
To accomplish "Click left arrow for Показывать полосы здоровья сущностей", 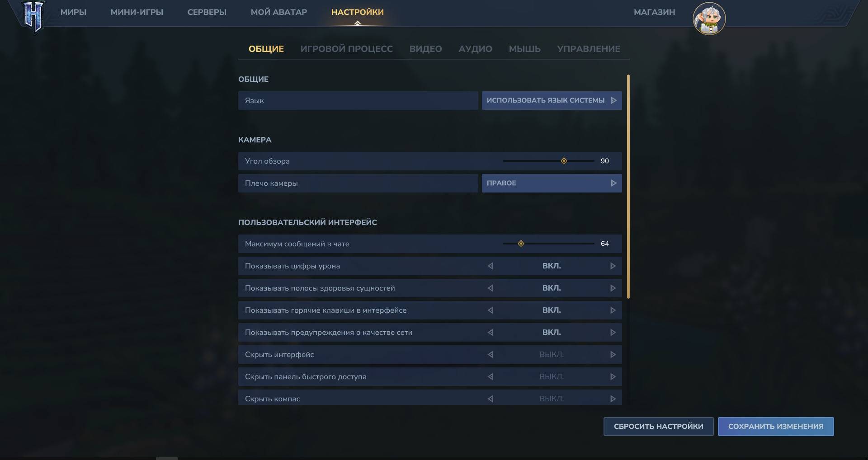I will click(x=491, y=288).
